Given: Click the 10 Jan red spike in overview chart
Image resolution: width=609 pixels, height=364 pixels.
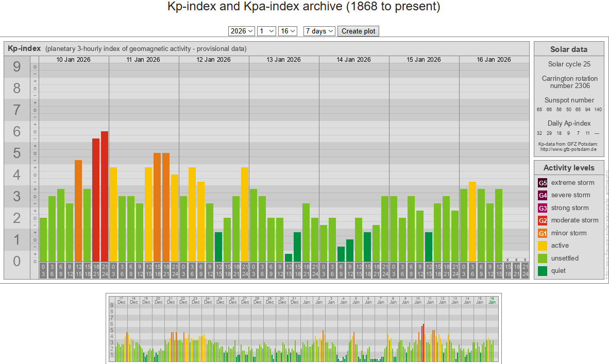Looking at the screenshot, I should pyautogui.click(x=424, y=343).
